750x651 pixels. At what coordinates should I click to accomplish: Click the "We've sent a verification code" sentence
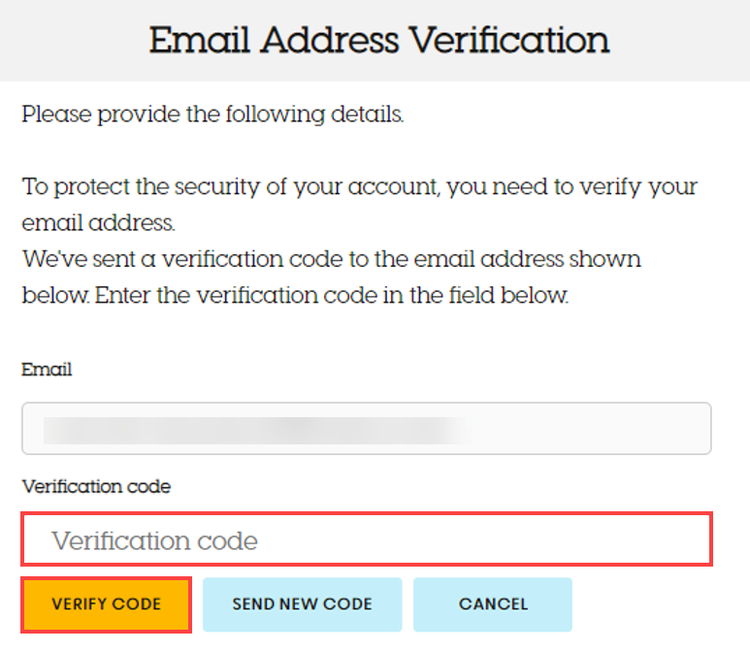tap(330, 260)
